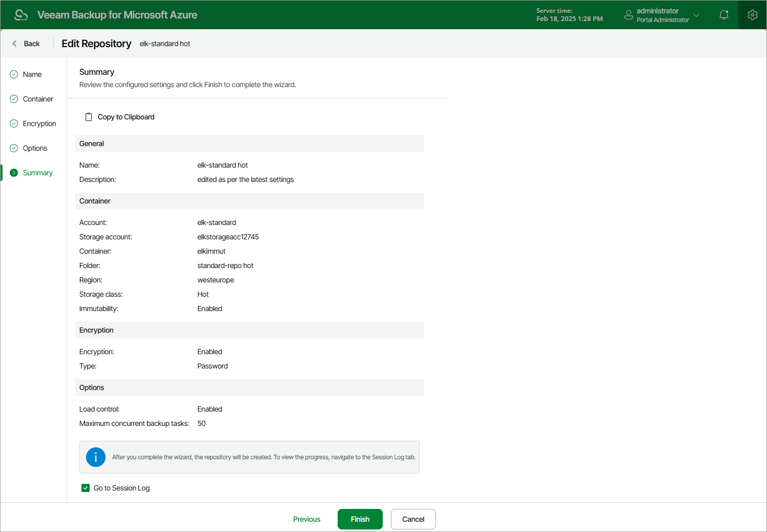Click the Load control 'Enabled' value
The height and width of the screenshot is (532, 767).
210,409
